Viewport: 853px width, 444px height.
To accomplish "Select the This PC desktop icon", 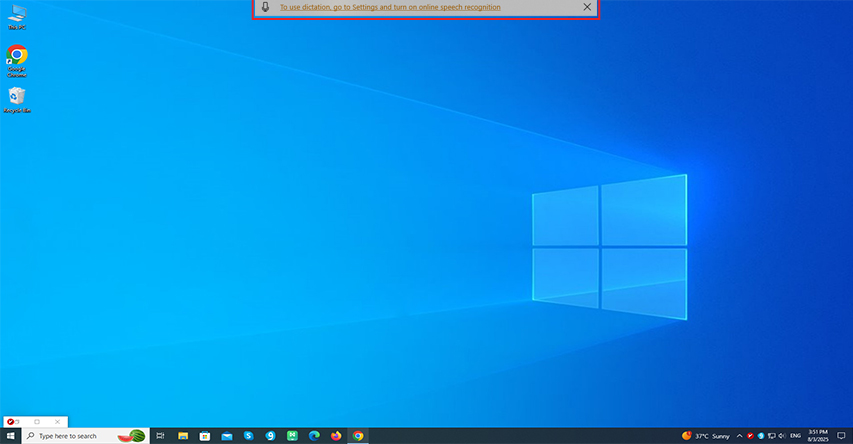I will 17,17.
